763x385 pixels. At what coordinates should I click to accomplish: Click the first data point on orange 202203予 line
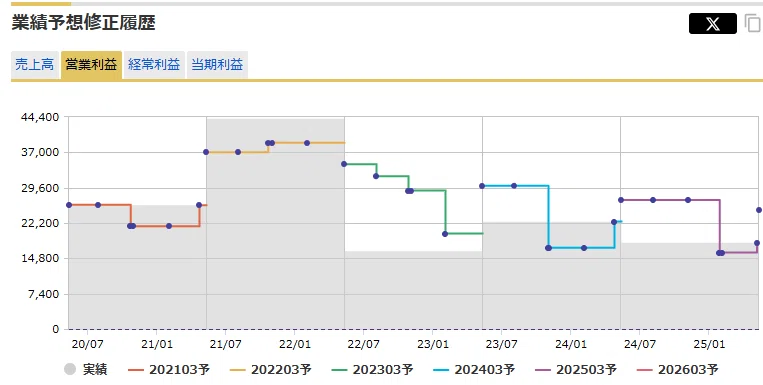[206, 152]
